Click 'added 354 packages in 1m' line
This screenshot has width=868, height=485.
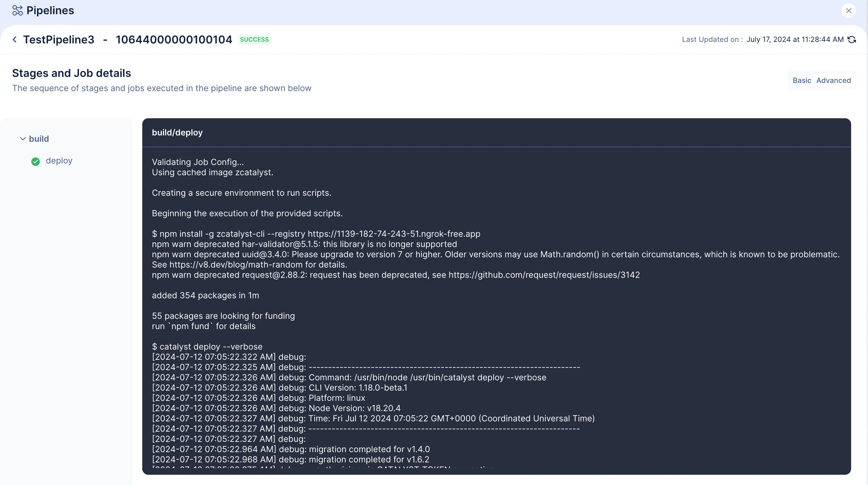[x=205, y=296]
